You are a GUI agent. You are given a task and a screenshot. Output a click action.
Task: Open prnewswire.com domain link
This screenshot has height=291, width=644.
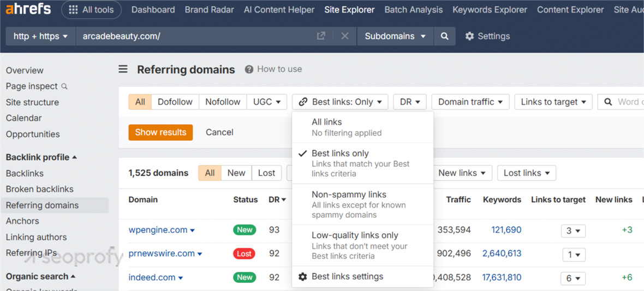click(x=162, y=254)
